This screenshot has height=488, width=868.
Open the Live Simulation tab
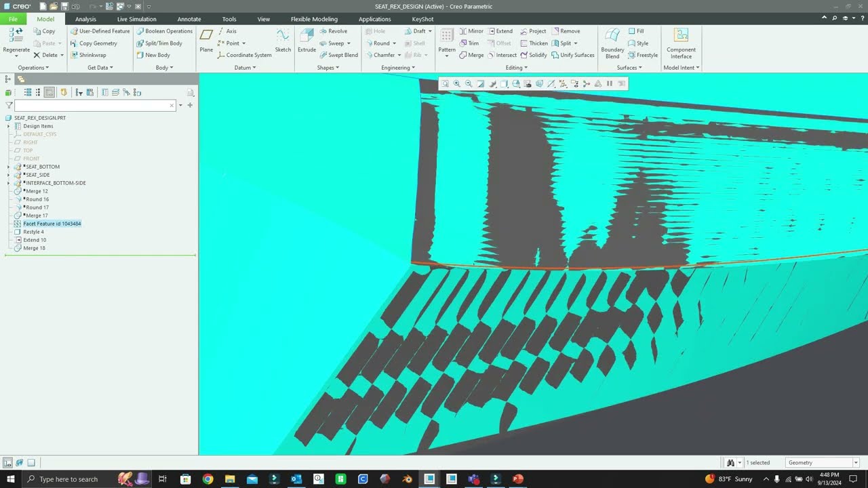click(136, 19)
